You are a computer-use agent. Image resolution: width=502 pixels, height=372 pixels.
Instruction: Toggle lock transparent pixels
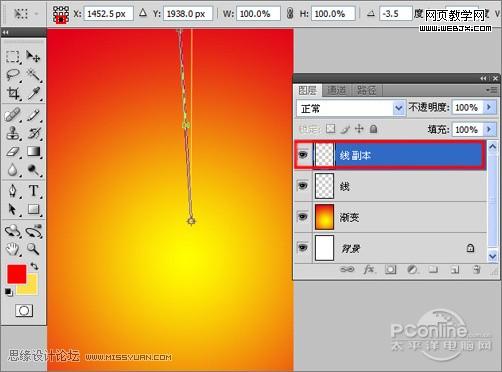[330, 129]
